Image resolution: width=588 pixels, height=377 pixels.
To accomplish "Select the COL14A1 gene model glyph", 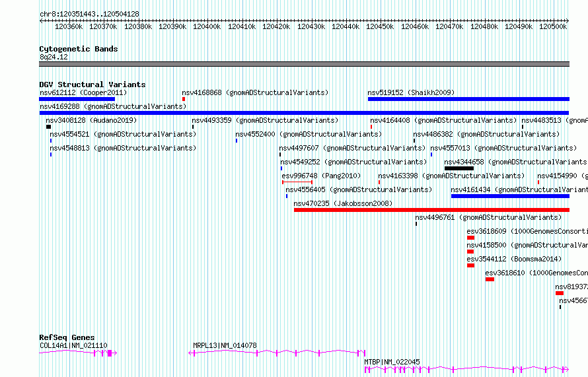I will tap(78, 353).
